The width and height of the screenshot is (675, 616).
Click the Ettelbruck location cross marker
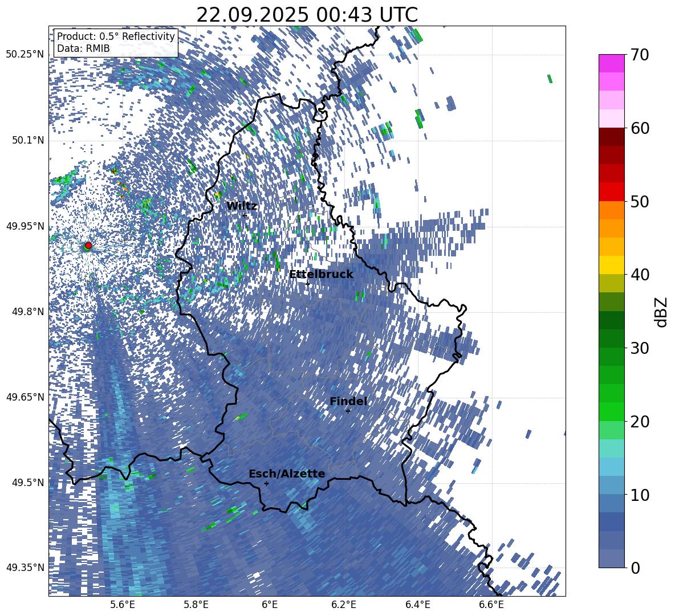308,284
